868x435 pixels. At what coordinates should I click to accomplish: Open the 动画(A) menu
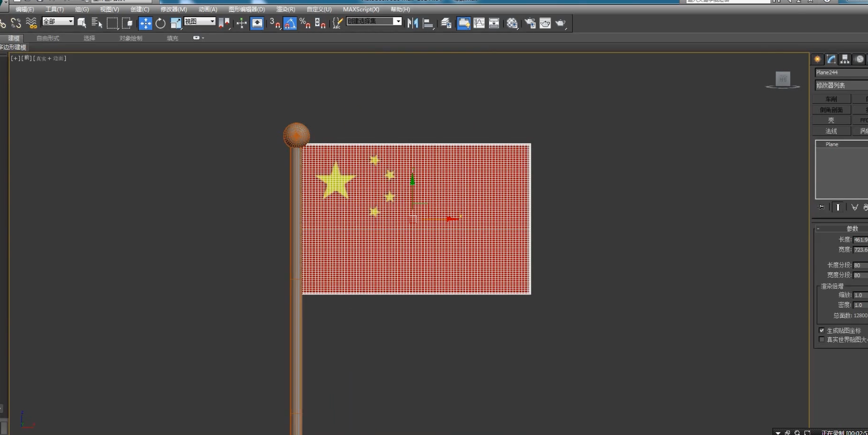click(208, 9)
